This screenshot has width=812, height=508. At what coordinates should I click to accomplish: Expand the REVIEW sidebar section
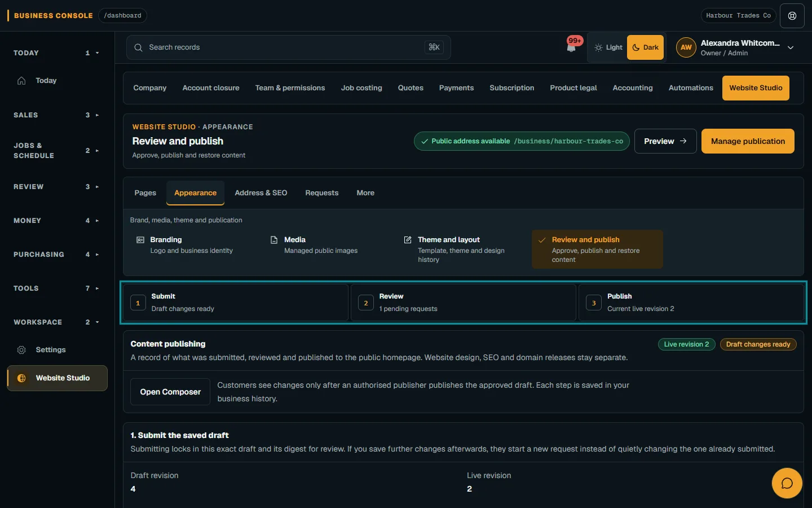tap(57, 187)
